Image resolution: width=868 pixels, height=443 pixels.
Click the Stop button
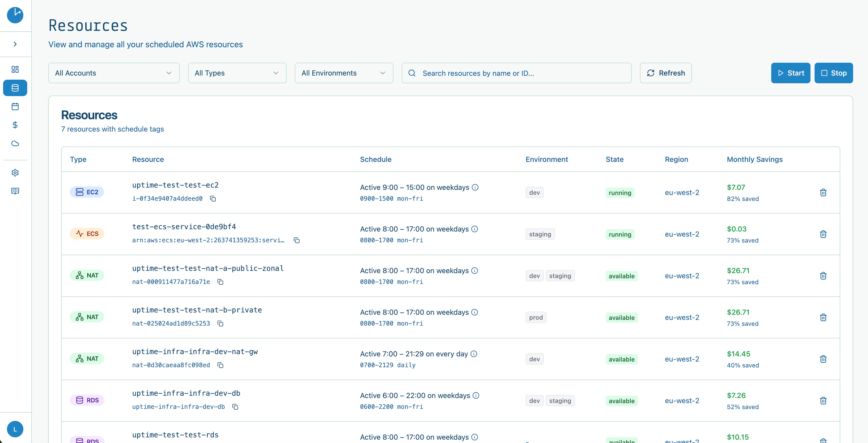click(x=834, y=73)
